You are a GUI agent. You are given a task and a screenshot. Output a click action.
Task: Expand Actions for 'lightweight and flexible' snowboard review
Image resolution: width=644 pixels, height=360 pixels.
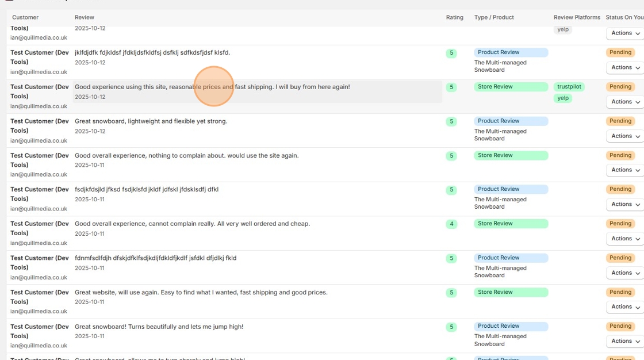[x=626, y=136]
